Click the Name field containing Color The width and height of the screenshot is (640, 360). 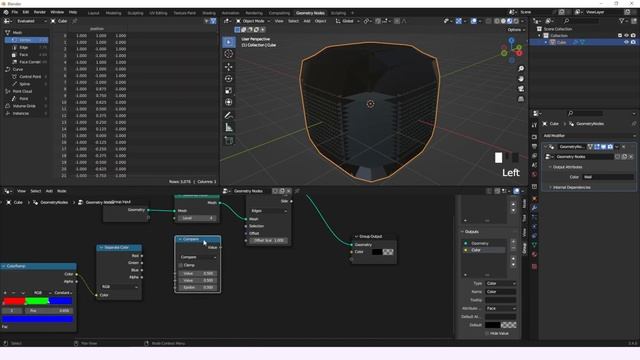pyautogui.click(x=501, y=291)
